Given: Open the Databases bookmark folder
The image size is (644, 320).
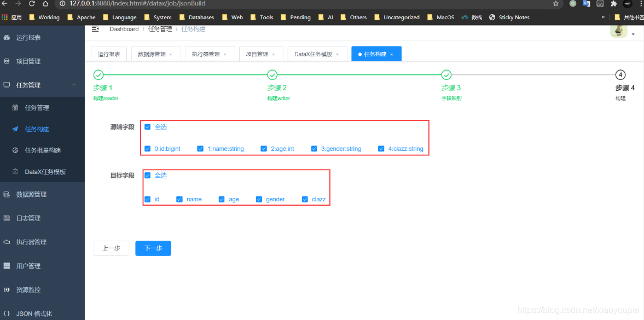Looking at the screenshot, I should (197, 18).
